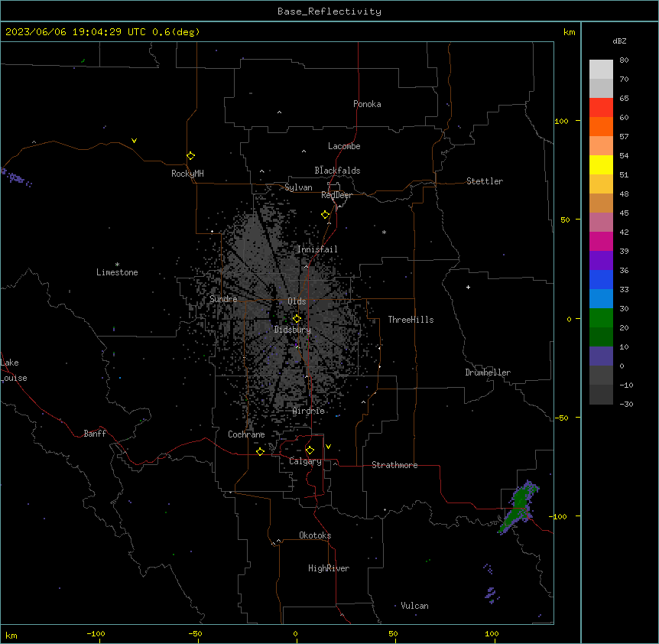The width and height of the screenshot is (659, 644).
Task: Click the Blackfalds label
Action: tap(337, 171)
